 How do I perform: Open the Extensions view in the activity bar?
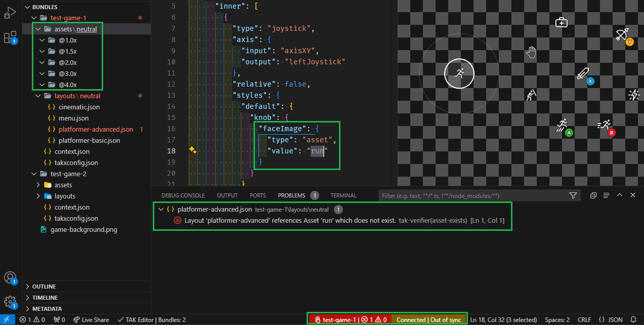tap(10, 37)
